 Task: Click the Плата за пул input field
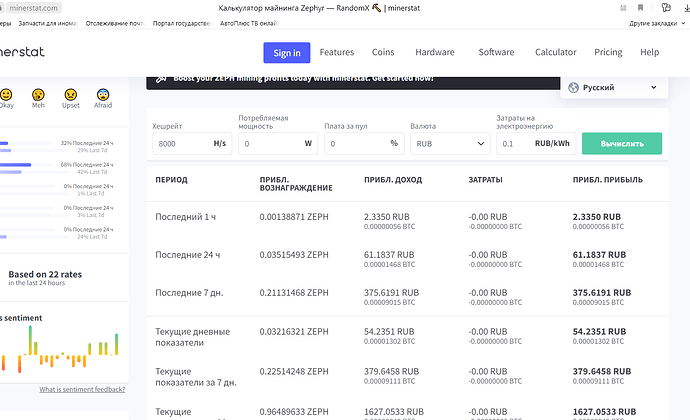[364, 144]
